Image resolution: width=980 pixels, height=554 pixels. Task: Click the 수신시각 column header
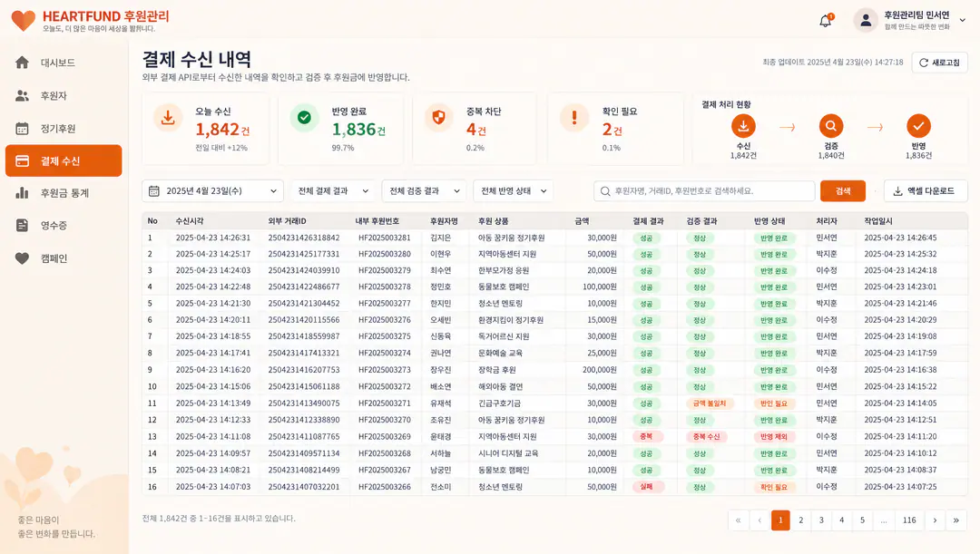190,221
